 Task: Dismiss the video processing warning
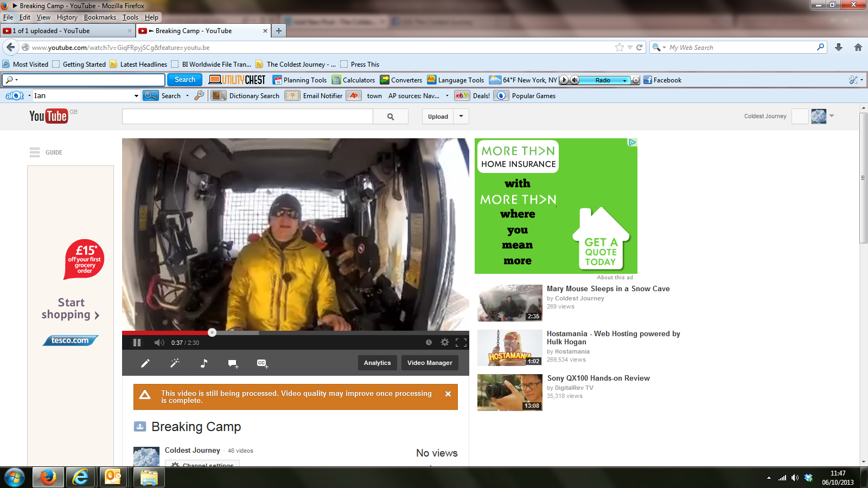pyautogui.click(x=448, y=394)
